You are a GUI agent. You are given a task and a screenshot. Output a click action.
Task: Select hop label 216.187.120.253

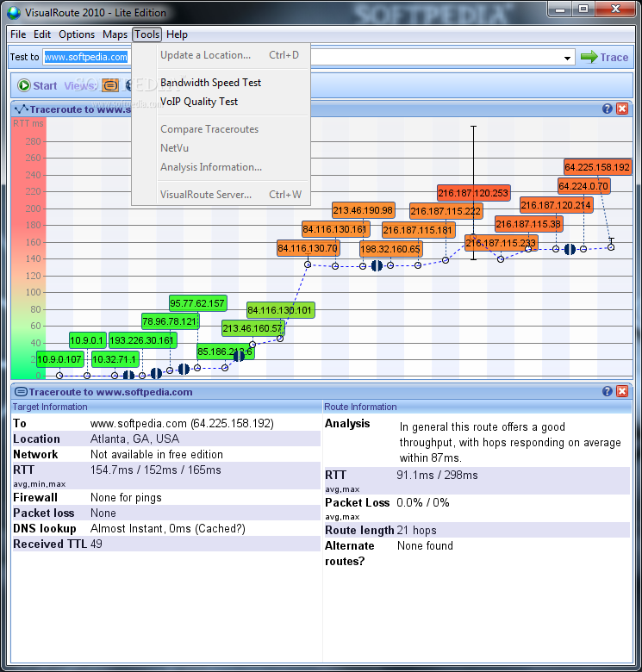473,193
